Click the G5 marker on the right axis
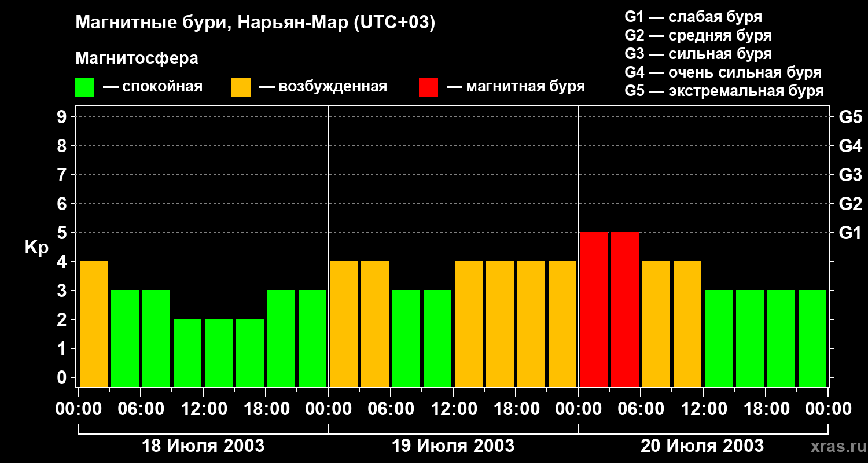The image size is (868, 463). pos(850,117)
